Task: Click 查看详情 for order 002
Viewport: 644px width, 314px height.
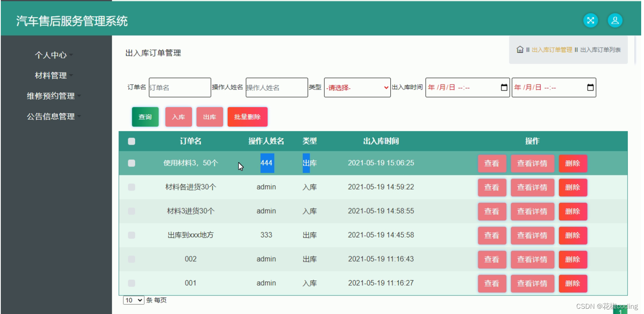Action: 532,259
